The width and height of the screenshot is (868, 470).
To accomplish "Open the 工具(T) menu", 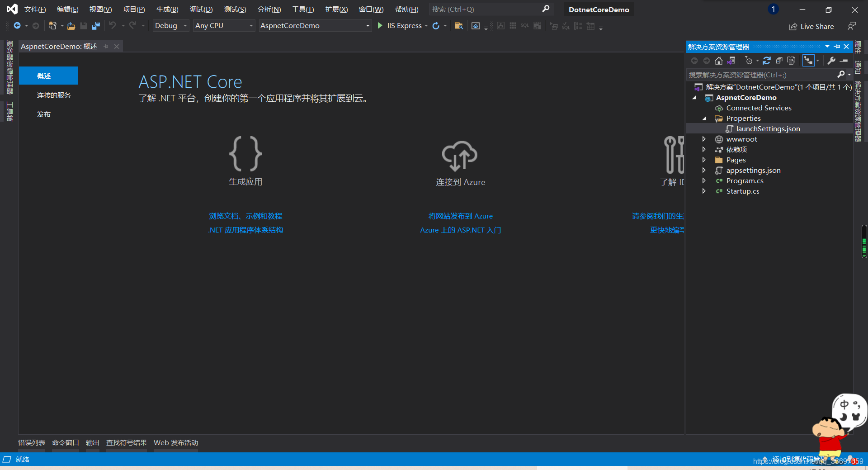I will click(x=303, y=9).
